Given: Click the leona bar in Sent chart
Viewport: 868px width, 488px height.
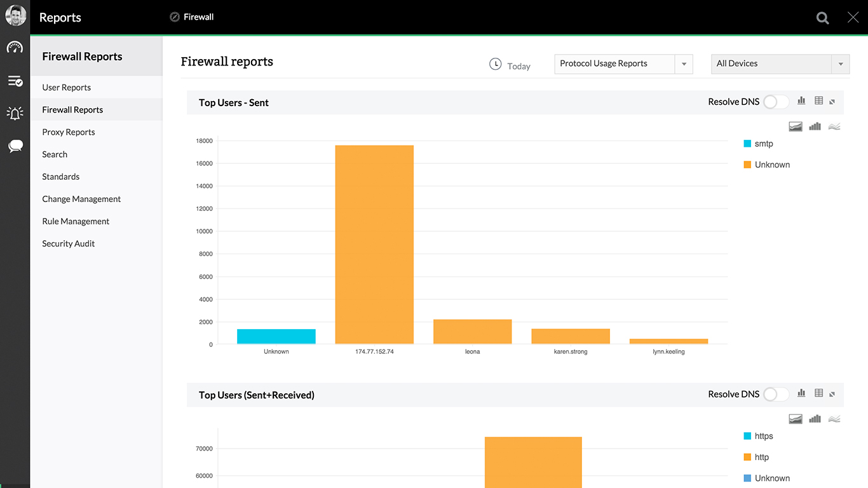Looking at the screenshot, I should click(x=472, y=332).
